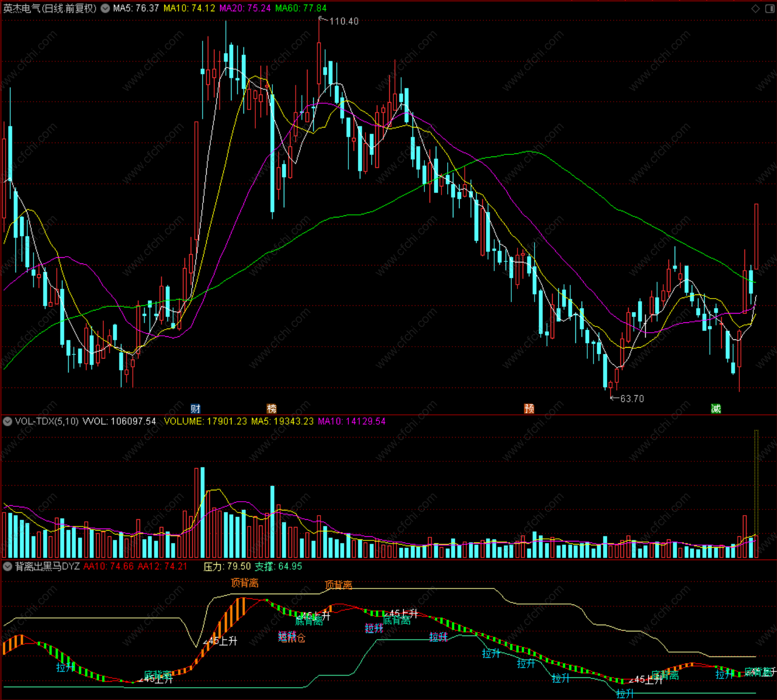The image size is (777, 700).
Task: Select the MA60 moving average label
Action: click(301, 8)
